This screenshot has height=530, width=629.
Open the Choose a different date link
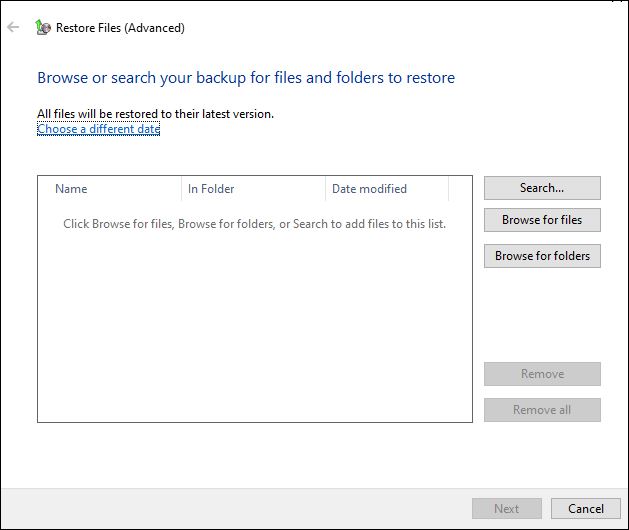tap(98, 129)
